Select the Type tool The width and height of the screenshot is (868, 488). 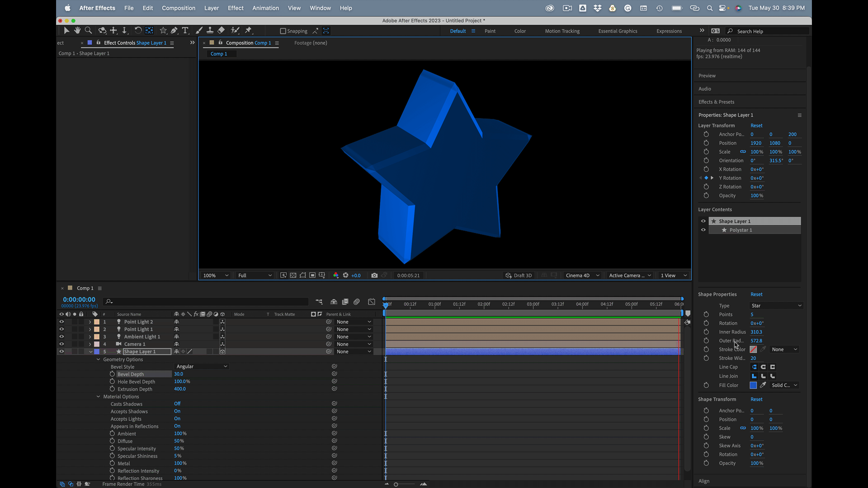[x=185, y=30]
